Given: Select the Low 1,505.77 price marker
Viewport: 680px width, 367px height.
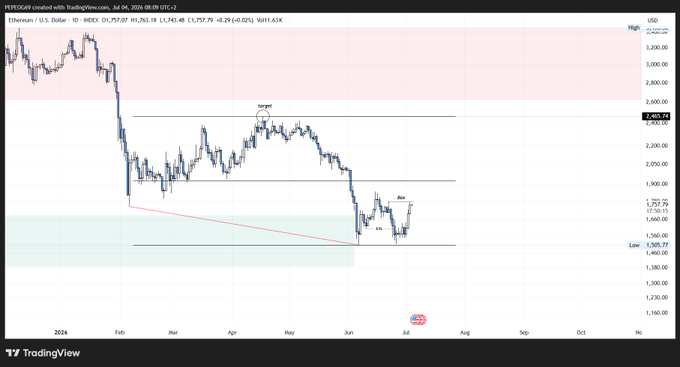Looking at the screenshot, I should tap(649, 245).
